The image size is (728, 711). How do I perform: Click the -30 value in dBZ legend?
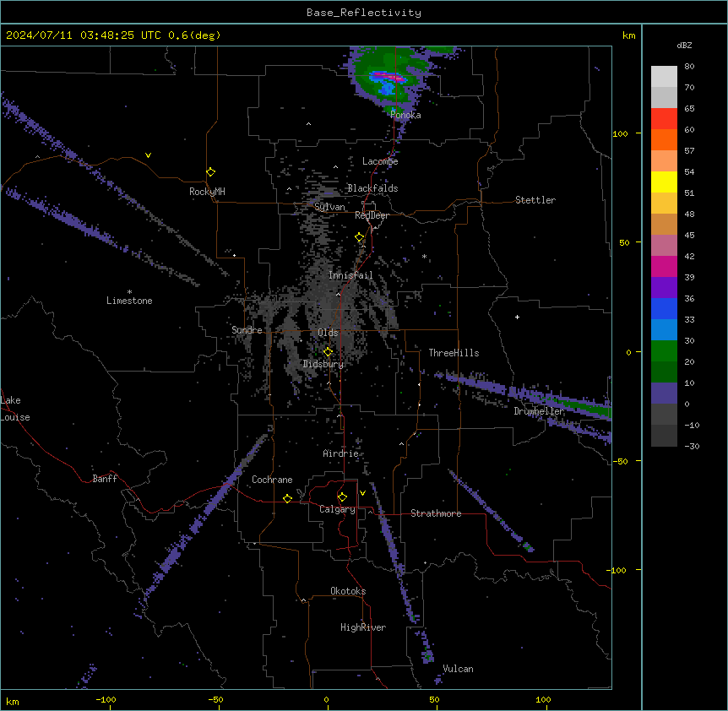click(x=692, y=447)
